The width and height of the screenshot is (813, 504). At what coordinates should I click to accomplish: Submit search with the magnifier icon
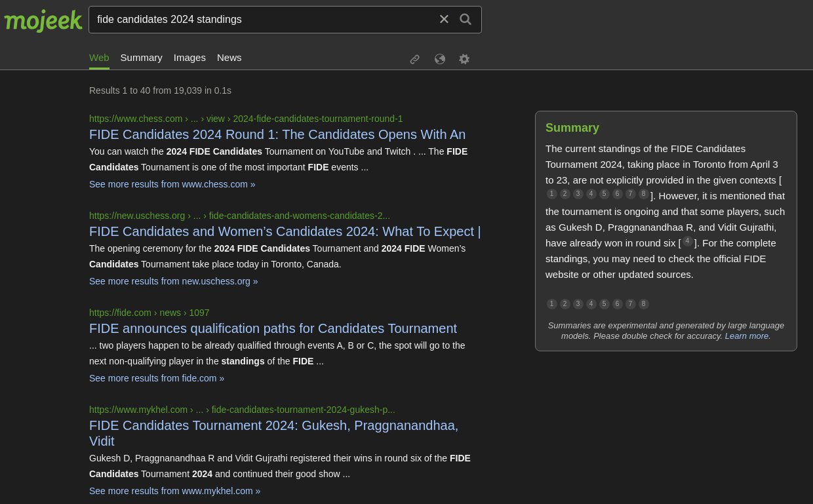coord(466,20)
